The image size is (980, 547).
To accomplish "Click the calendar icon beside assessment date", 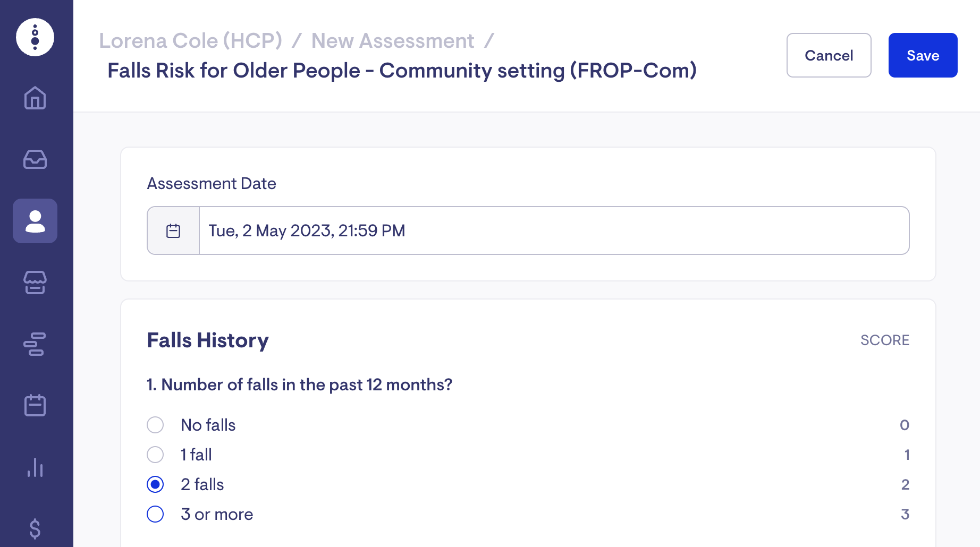I will pyautogui.click(x=173, y=230).
